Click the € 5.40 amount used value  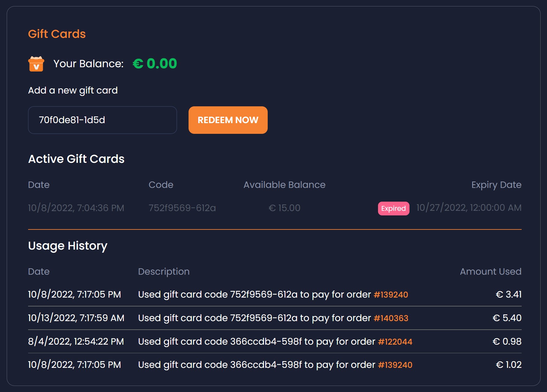point(507,318)
